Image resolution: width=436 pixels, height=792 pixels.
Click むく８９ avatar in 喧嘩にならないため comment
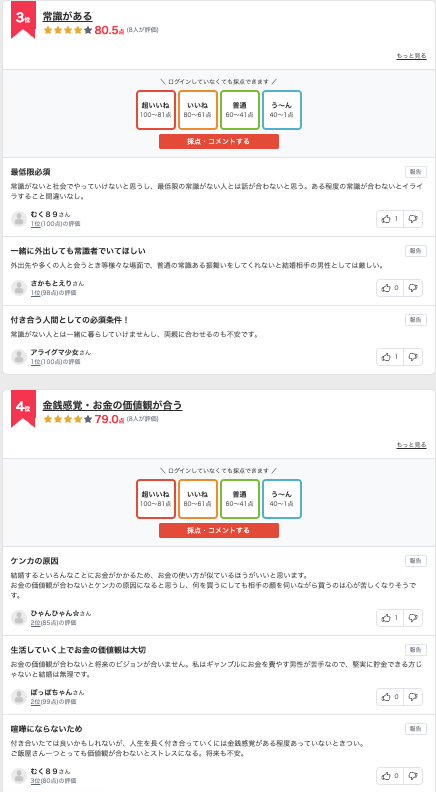coord(19,776)
